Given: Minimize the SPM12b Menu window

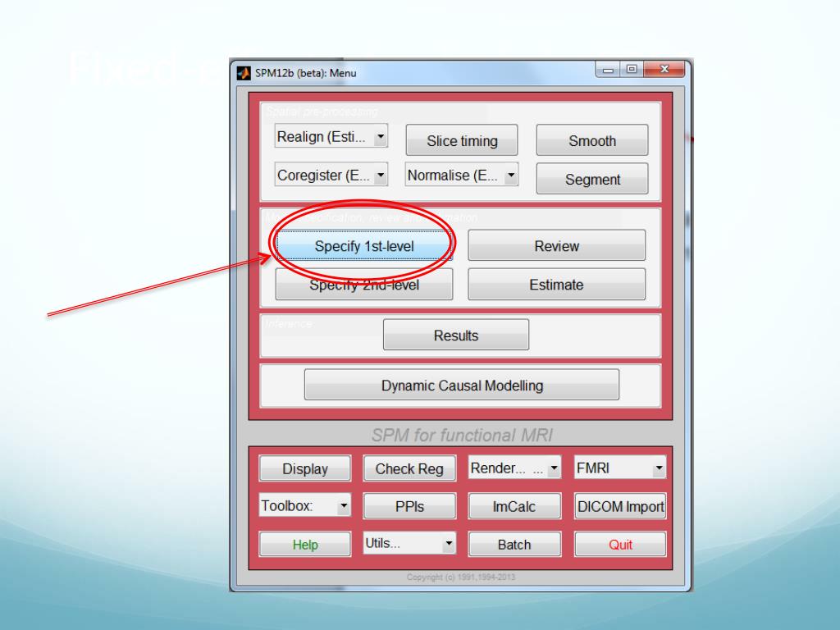Looking at the screenshot, I should [608, 70].
